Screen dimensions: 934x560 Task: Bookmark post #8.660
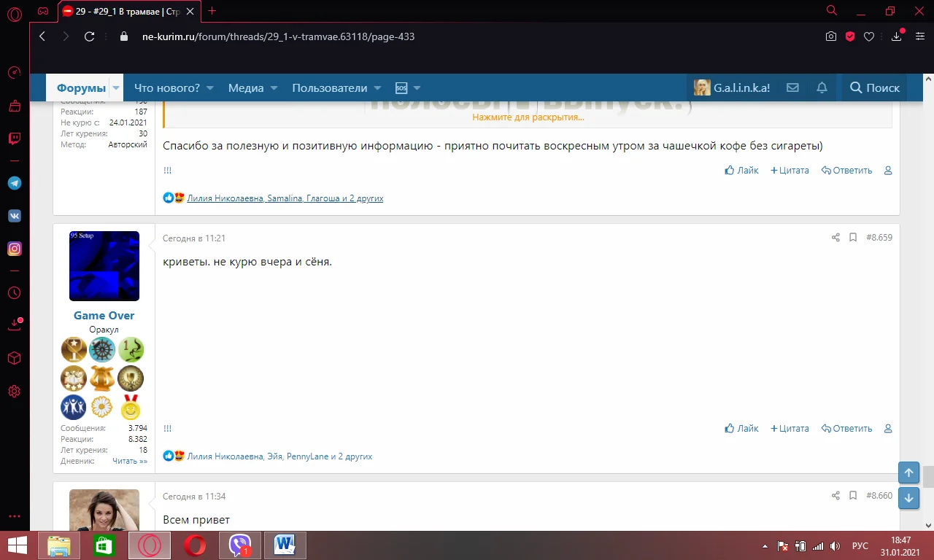coord(853,496)
